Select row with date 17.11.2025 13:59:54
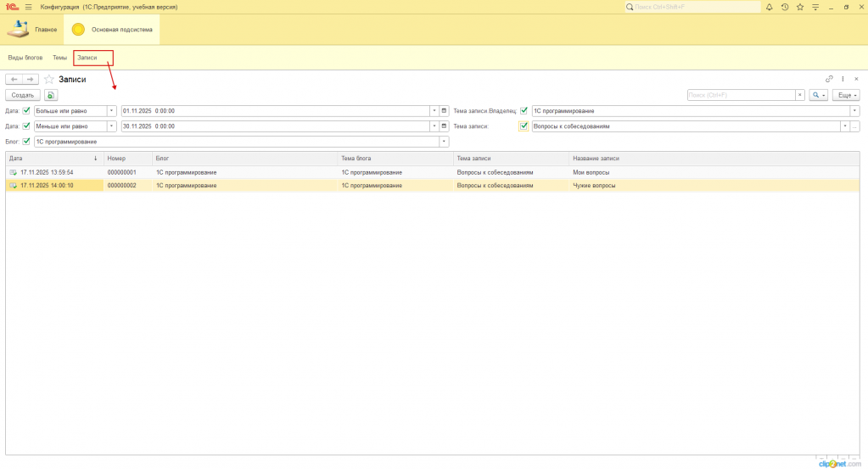 pyautogui.click(x=432, y=172)
